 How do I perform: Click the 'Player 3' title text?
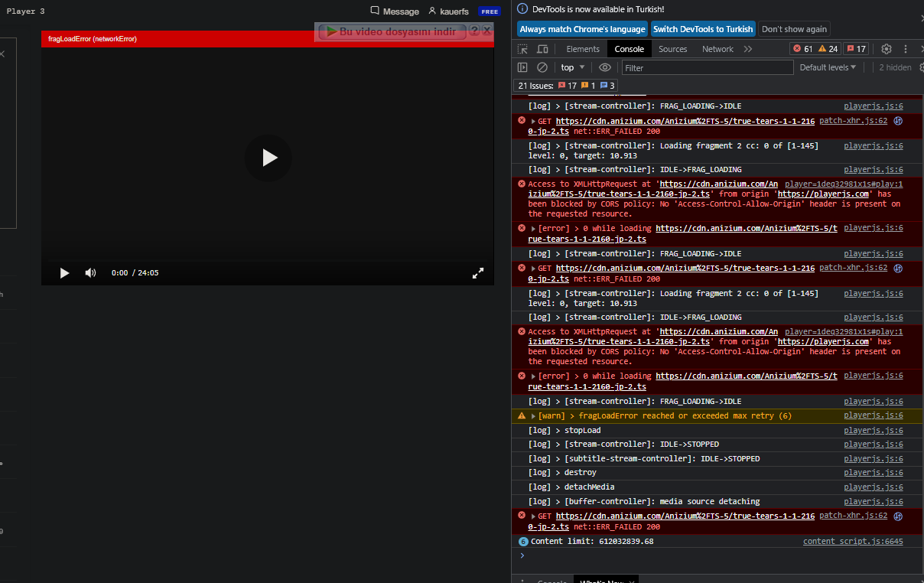point(25,11)
